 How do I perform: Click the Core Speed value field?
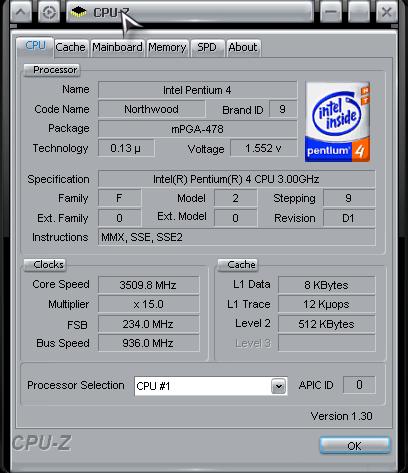149,285
